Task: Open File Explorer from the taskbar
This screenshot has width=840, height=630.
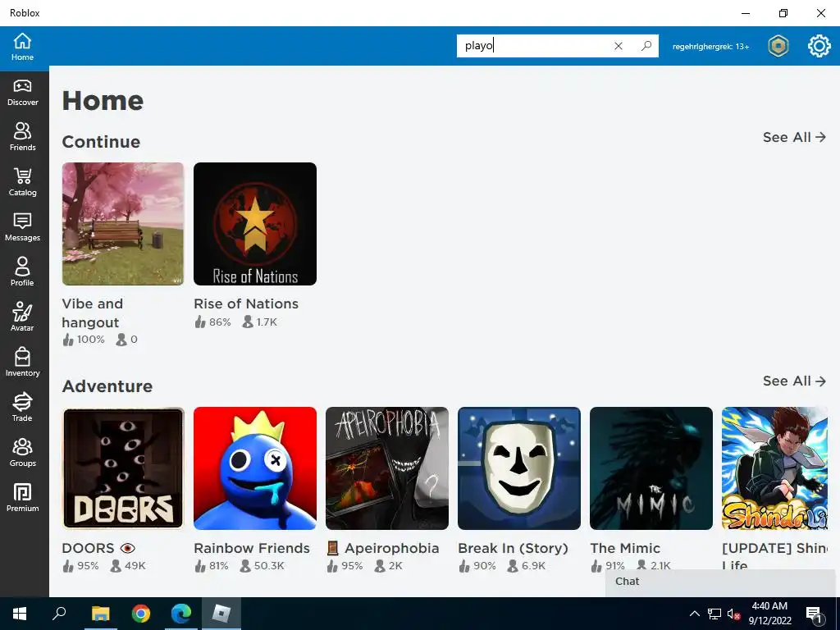Action: 100,614
